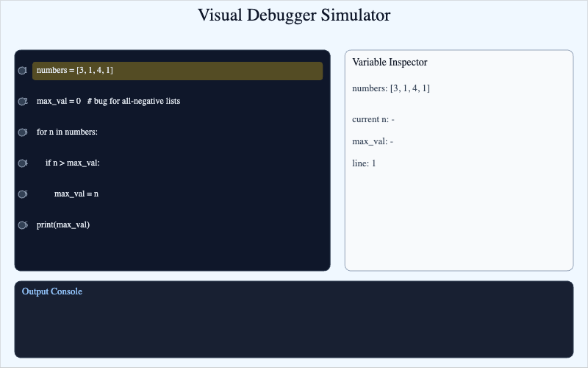Image resolution: width=588 pixels, height=368 pixels.
Task: Click the Variable Inspector heading
Action: coord(390,63)
